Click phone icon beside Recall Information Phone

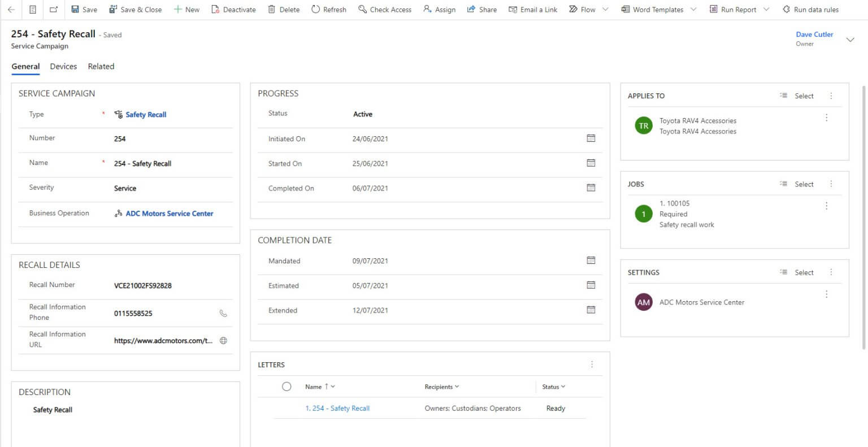223,313
